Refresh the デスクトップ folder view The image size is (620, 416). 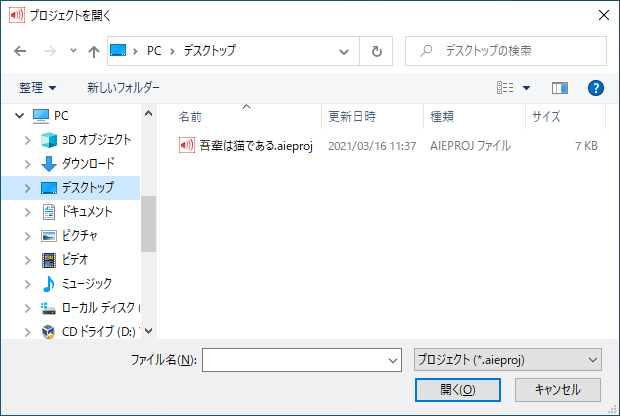click(x=376, y=51)
